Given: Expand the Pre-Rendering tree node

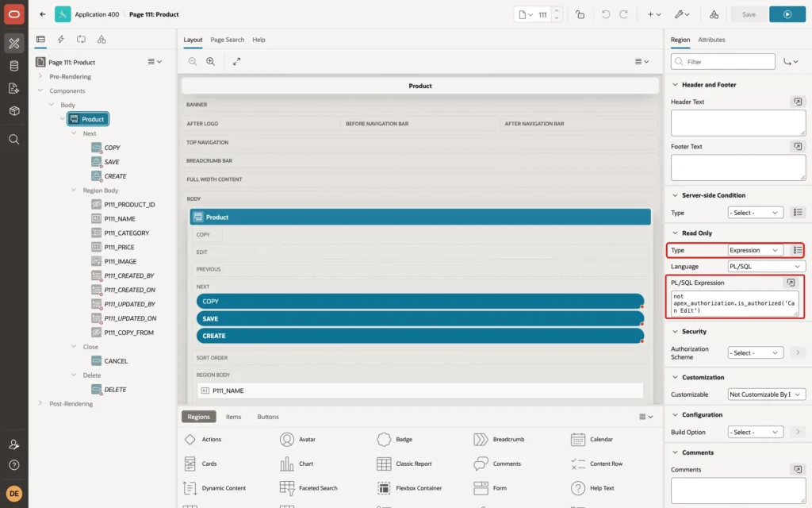Looking at the screenshot, I should click(40, 76).
